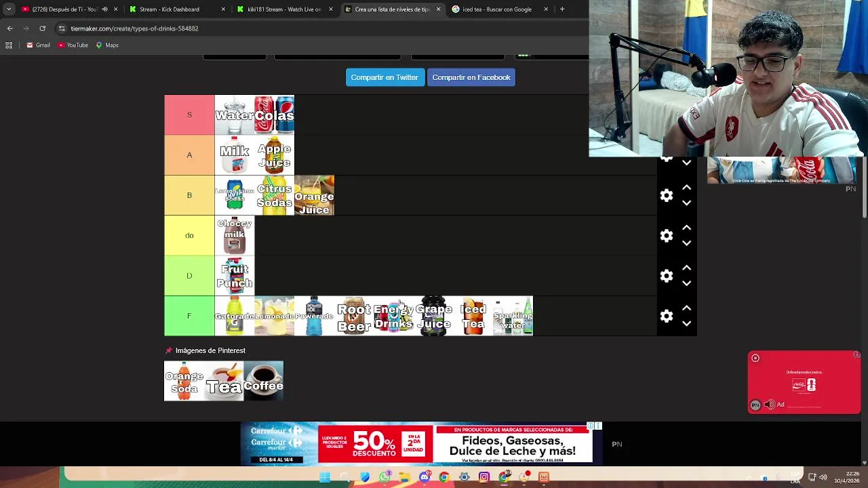
Task: Select the unranked Tea thumbnail
Action: click(224, 381)
